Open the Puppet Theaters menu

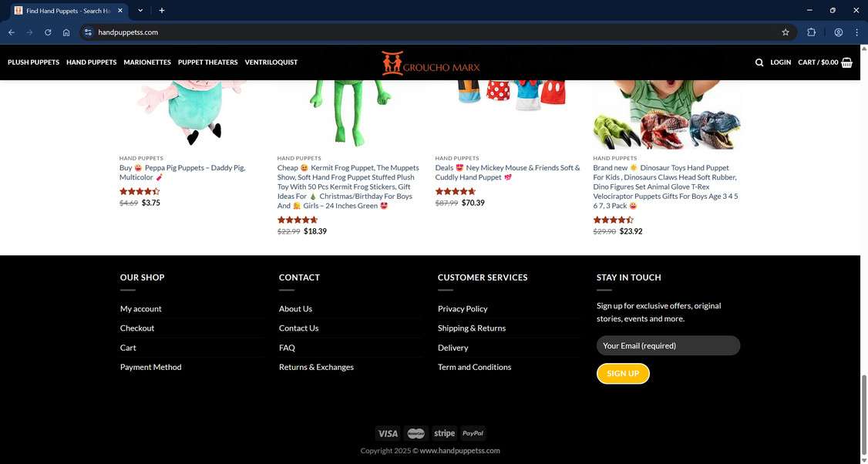click(207, 62)
